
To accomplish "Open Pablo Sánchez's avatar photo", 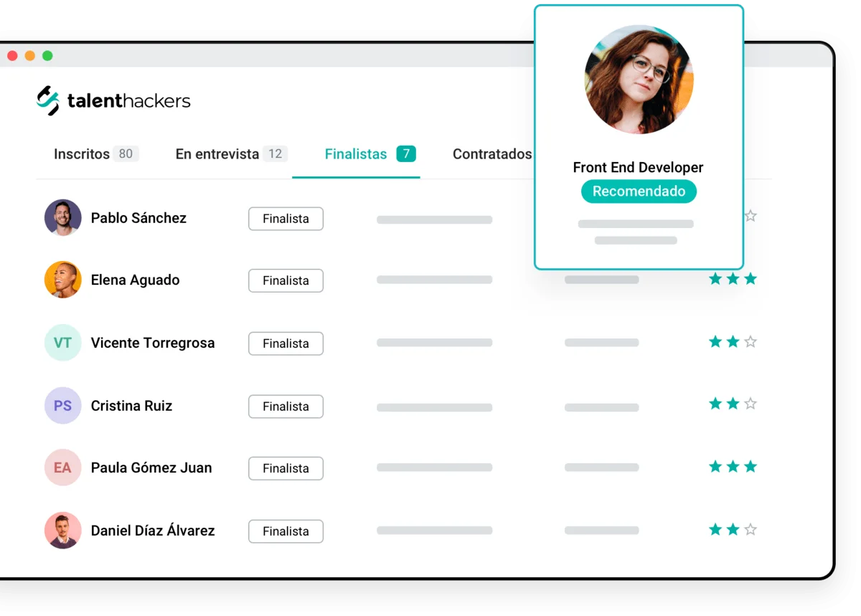I will coord(62,217).
